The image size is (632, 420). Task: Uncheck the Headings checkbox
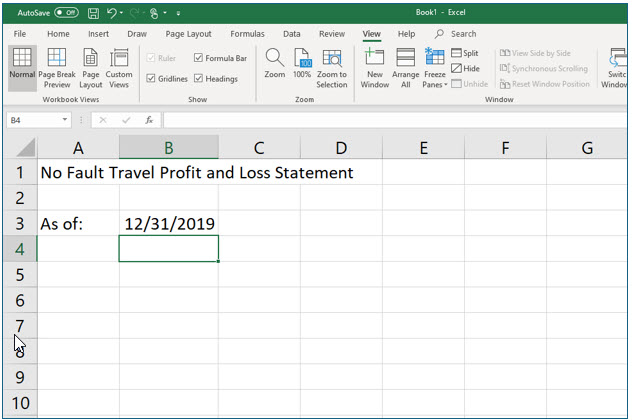tap(198, 78)
